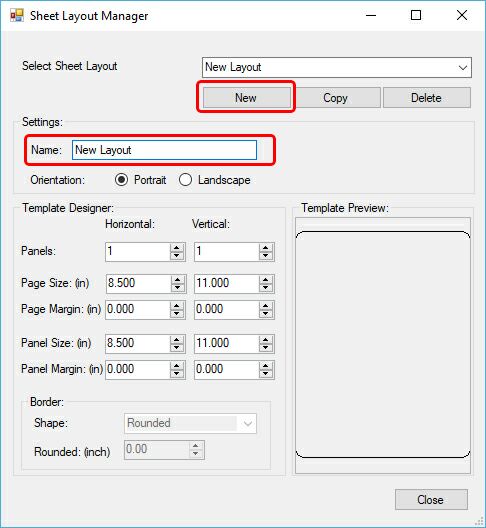Maximize the Sheet Layout Manager window
The height and width of the screenshot is (528, 486).
tap(416, 15)
